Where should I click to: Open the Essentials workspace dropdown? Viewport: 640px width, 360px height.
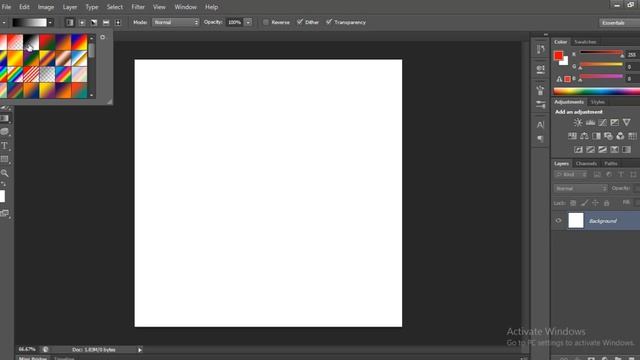click(x=619, y=23)
